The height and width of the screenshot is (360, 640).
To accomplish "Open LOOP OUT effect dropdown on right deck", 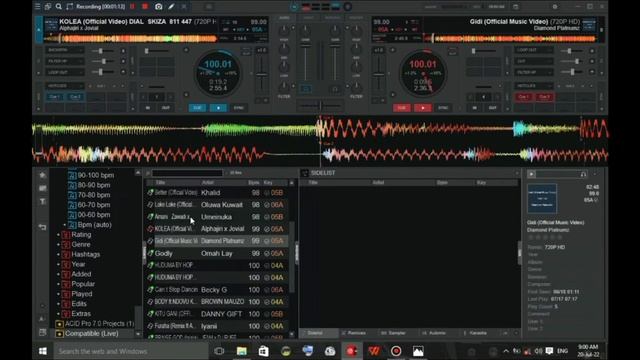I will click(533, 50).
